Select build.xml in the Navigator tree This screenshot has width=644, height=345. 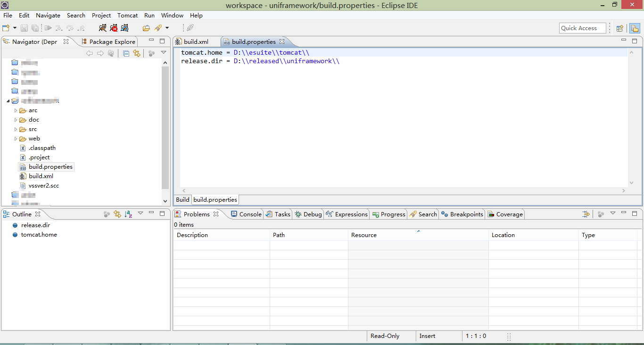click(x=41, y=176)
